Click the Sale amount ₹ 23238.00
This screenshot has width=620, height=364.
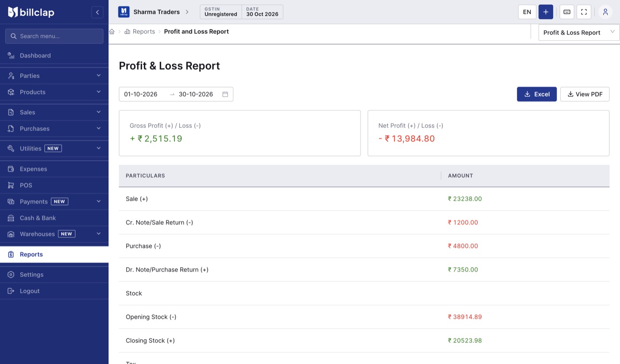click(x=465, y=199)
